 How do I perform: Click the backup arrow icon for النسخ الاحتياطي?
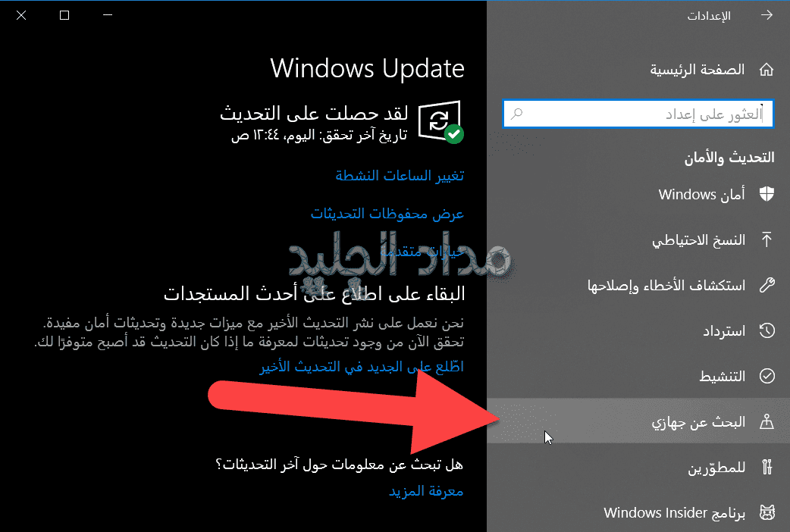[766, 239]
